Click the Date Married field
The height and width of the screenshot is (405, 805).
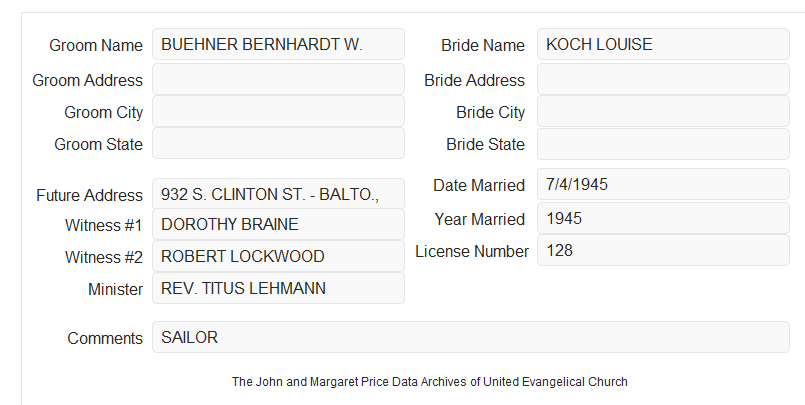point(663,184)
